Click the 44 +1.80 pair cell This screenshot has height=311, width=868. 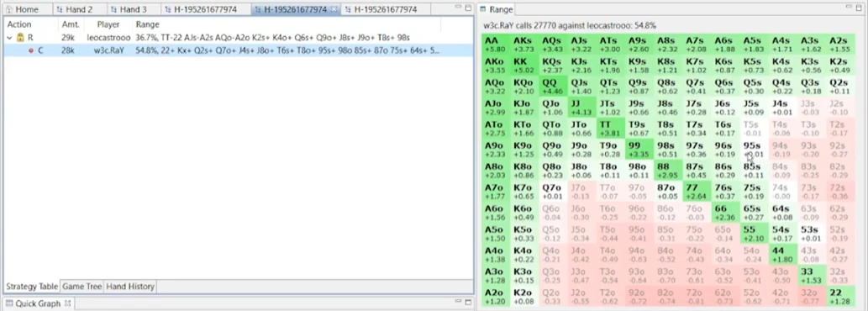pyautogui.click(x=783, y=255)
